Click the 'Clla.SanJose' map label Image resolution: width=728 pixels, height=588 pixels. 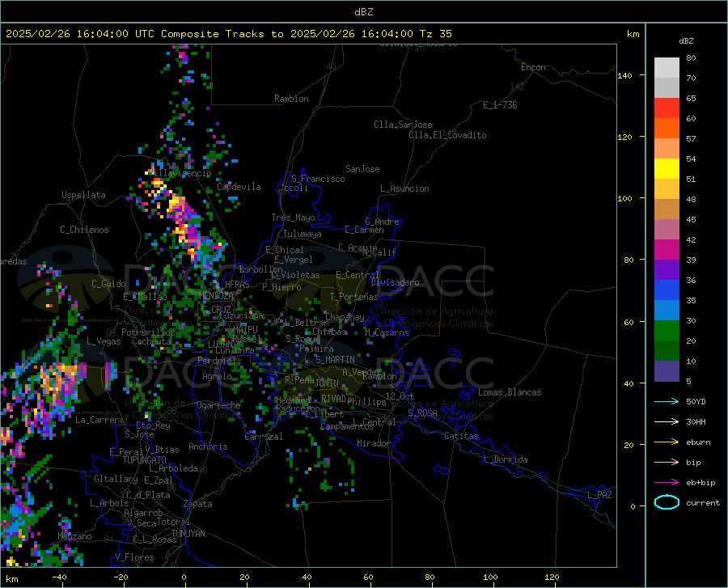click(x=403, y=125)
